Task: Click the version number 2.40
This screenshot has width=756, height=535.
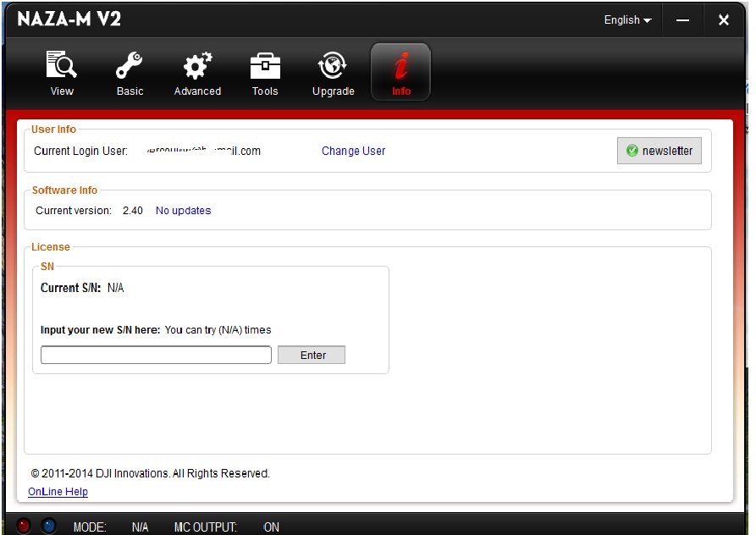Action: (x=133, y=211)
